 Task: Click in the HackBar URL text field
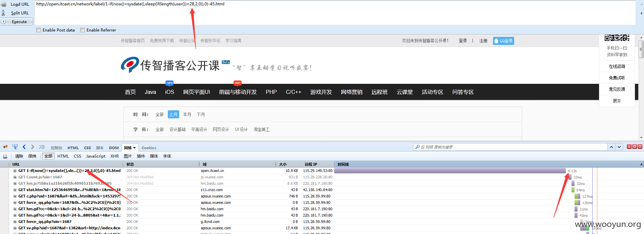[336, 13]
